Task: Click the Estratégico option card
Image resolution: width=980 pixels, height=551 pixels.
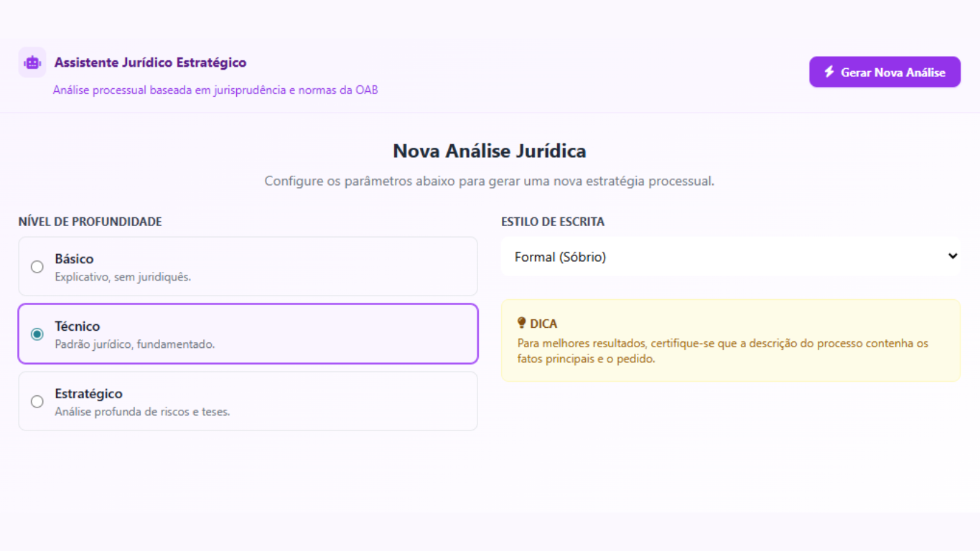Action: pos(248,401)
